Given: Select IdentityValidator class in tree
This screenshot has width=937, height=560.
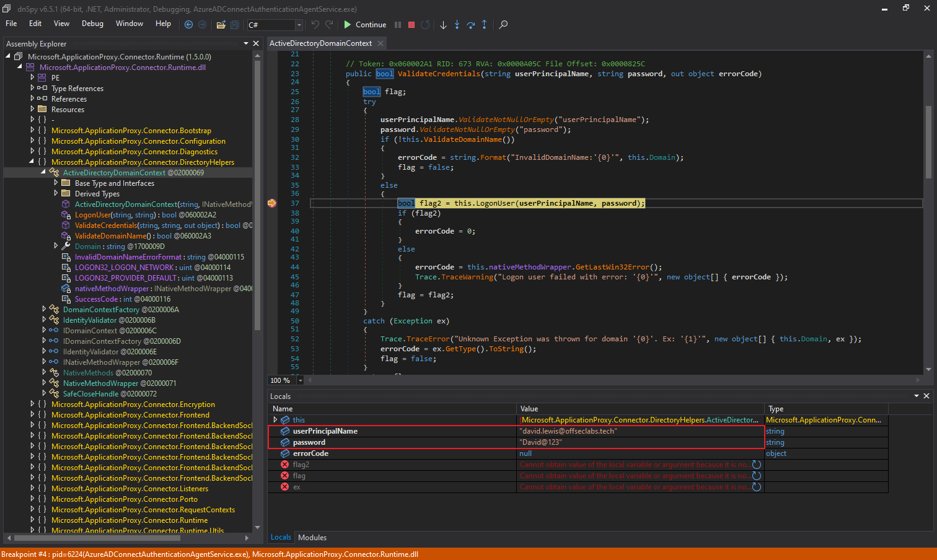Looking at the screenshot, I should tap(109, 320).
